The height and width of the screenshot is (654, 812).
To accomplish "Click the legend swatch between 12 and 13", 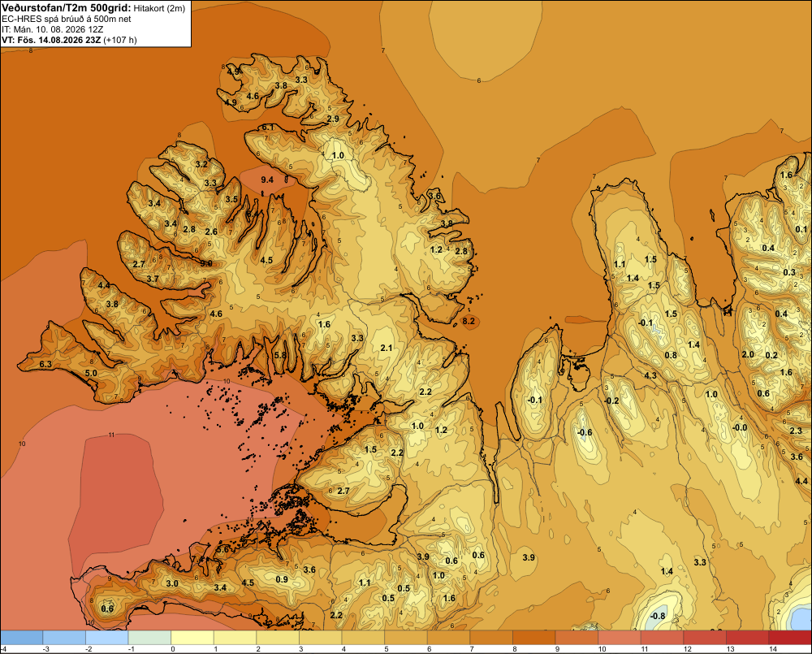I will [705, 637].
